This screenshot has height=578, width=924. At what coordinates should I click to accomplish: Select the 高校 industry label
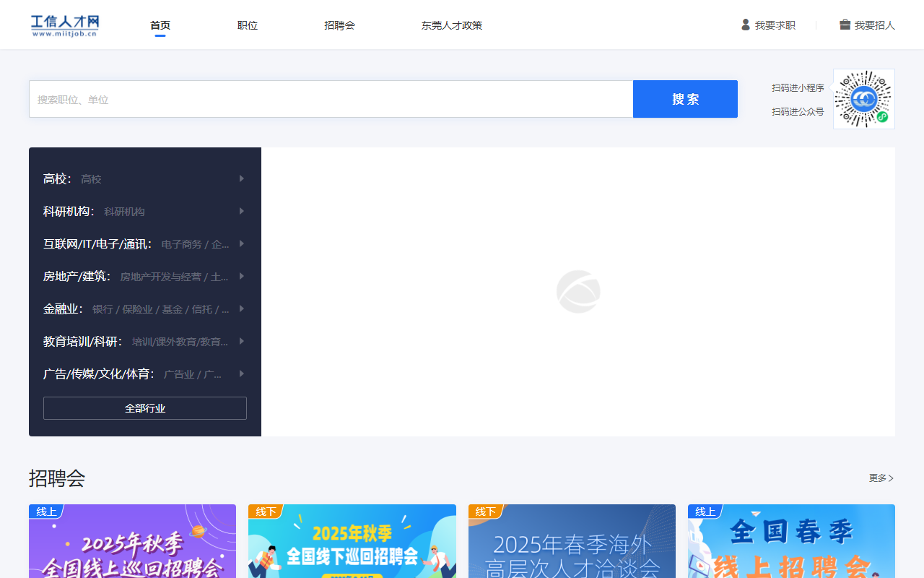(58, 178)
